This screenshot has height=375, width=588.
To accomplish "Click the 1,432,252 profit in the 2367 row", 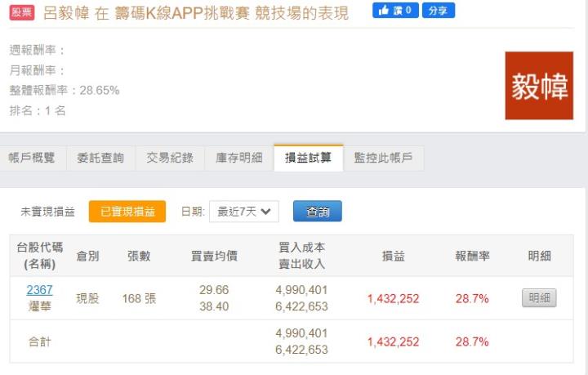I will [393, 298].
